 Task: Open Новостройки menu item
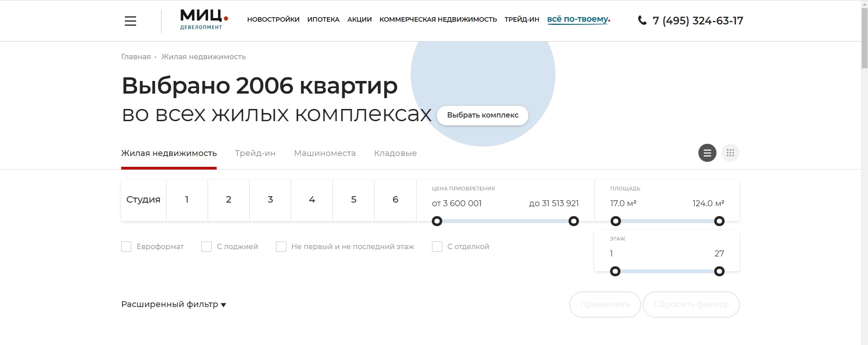coord(273,19)
